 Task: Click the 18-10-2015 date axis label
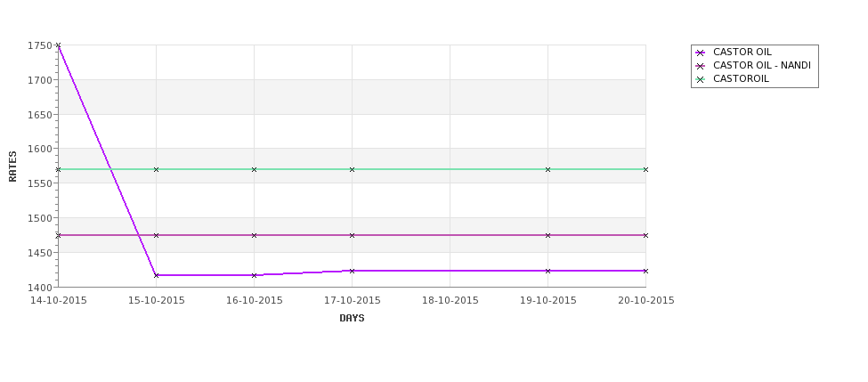tap(450, 301)
